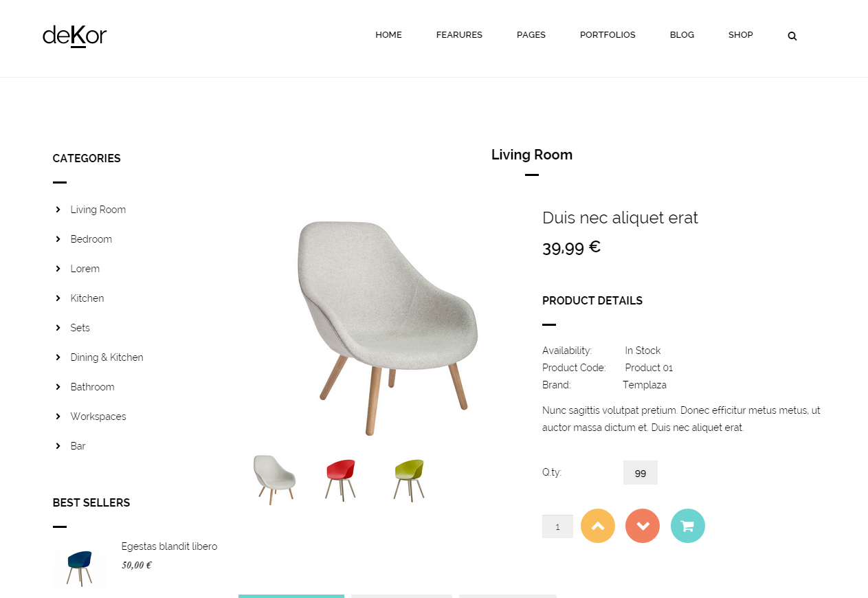This screenshot has height=598, width=868.
Task: Select the teal highlighted tab at bottom
Action: [x=291, y=596]
